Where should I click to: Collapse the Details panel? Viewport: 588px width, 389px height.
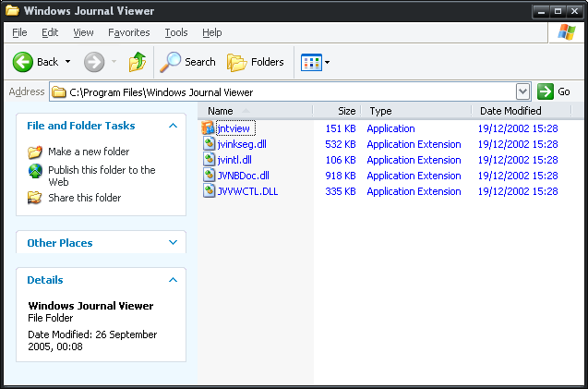click(173, 280)
